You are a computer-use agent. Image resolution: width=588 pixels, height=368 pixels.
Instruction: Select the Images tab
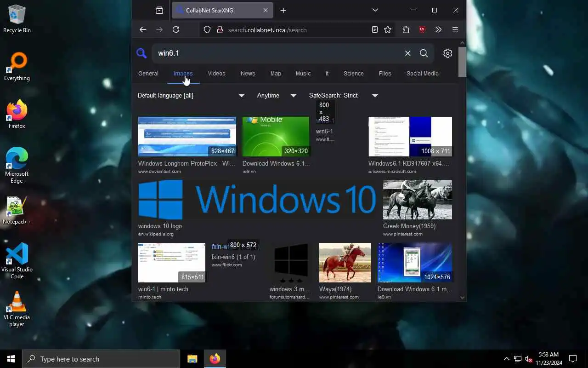183,74
